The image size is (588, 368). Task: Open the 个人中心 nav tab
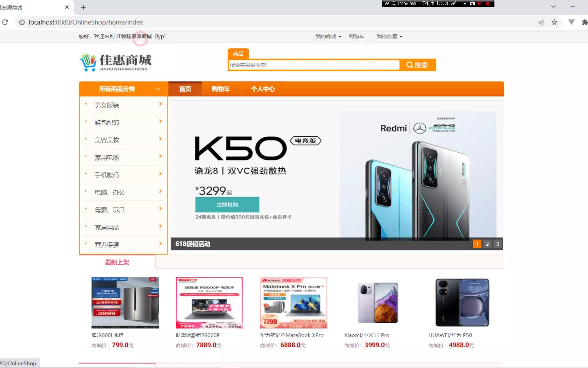coord(263,89)
